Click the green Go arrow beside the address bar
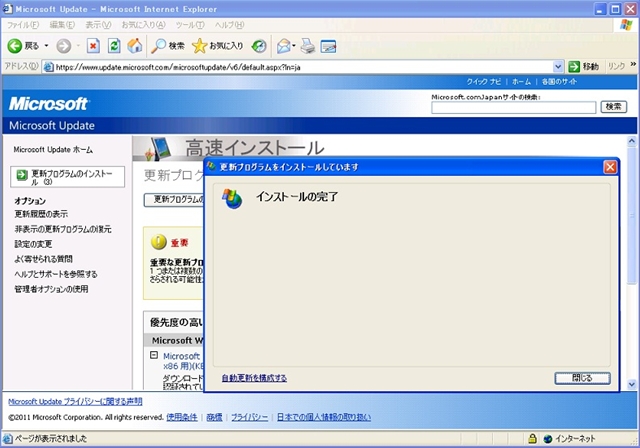This screenshot has width=640, height=448. [x=574, y=67]
